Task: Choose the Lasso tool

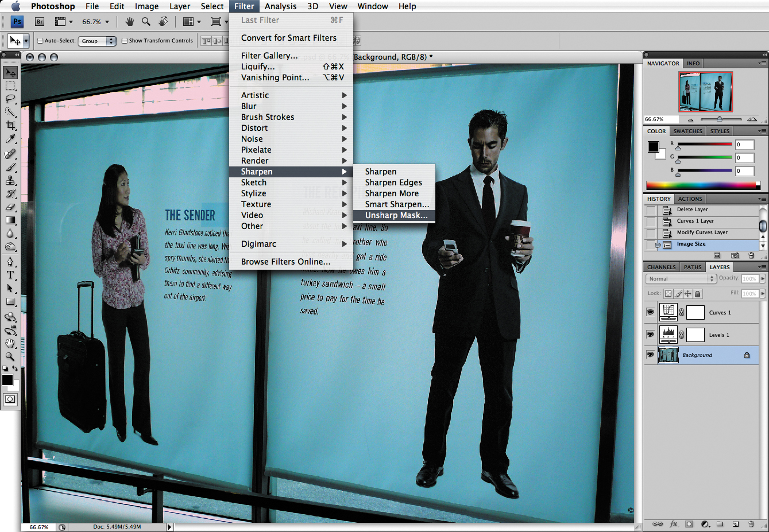Action: pos(10,99)
